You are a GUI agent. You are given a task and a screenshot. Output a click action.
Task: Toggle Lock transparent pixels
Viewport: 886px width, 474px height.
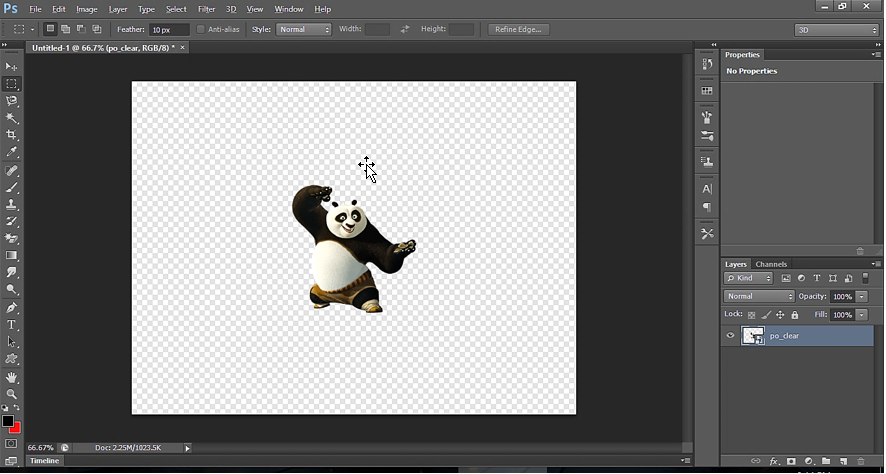(752, 315)
